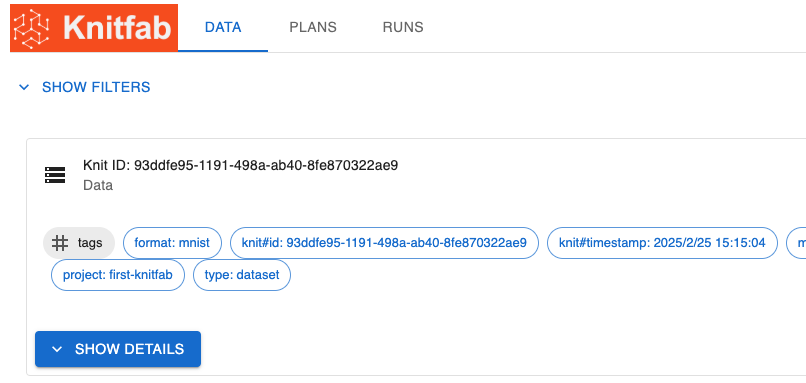Switch to the PLANS tab
The image size is (806, 383).
(313, 27)
